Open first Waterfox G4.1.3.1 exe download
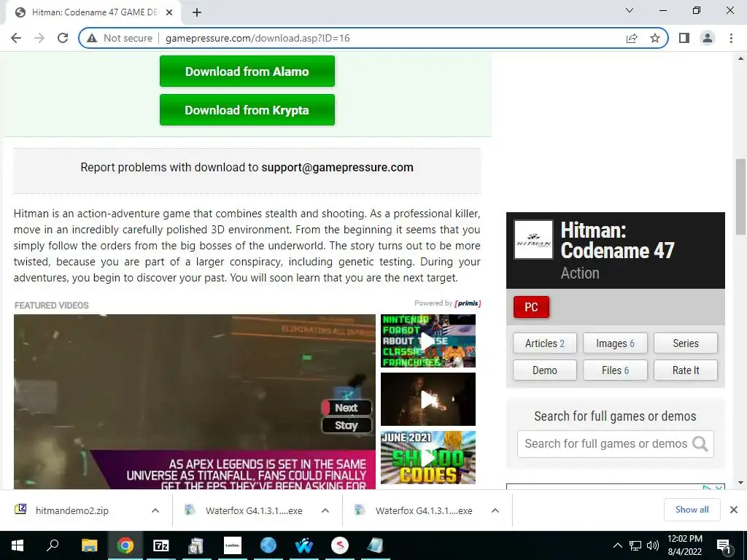Viewport: 747px width, 560px height. 253,510
